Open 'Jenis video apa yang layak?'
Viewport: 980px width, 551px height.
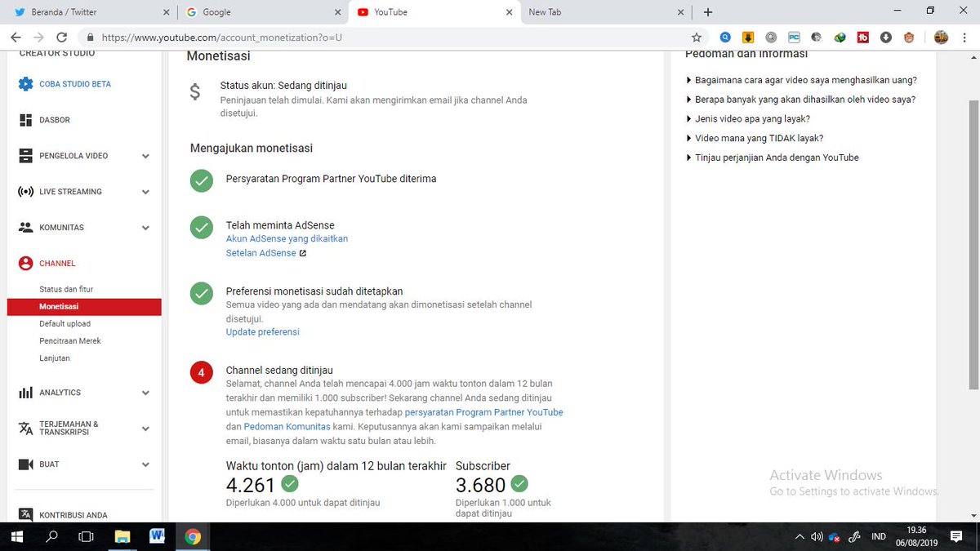(x=748, y=118)
